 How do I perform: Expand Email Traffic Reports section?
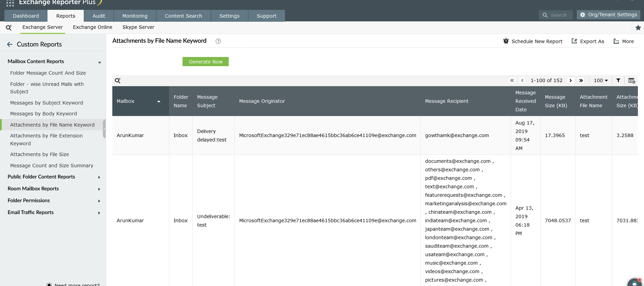point(99,213)
